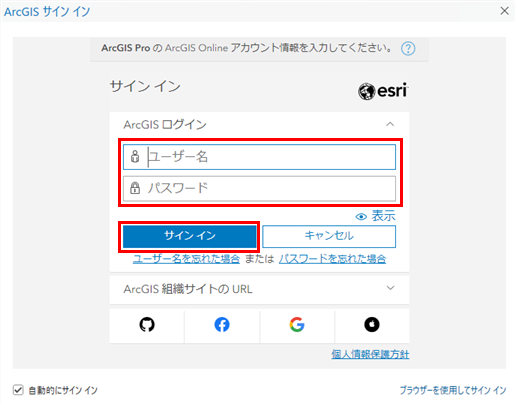Collapse the ArcGIS ログイン section
The image size is (515, 404).
coord(390,124)
